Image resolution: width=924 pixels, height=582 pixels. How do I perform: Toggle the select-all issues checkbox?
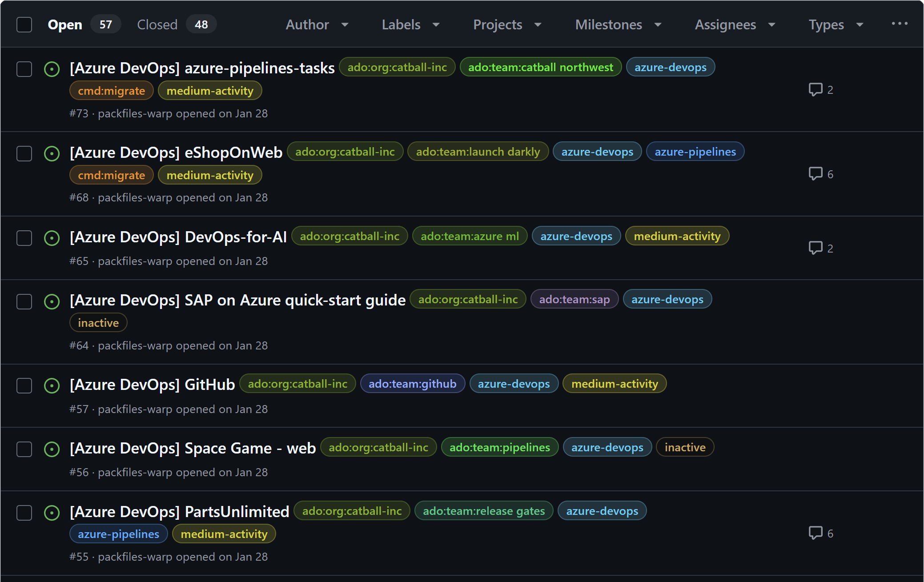tap(24, 24)
